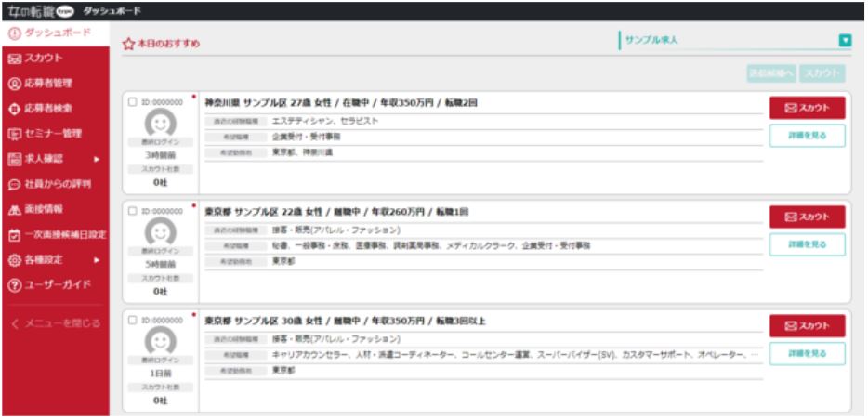Collapse the sidebar with メニューを閉じる

tap(56, 323)
